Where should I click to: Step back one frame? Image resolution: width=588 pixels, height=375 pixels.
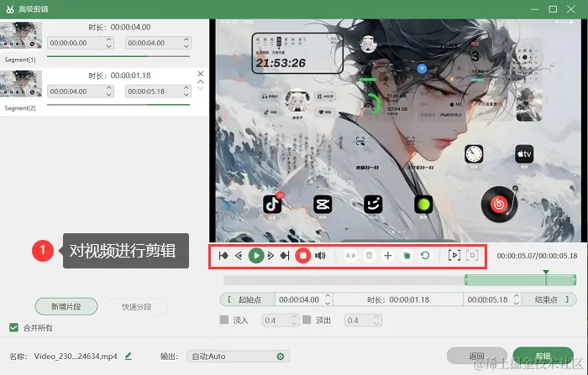click(239, 256)
